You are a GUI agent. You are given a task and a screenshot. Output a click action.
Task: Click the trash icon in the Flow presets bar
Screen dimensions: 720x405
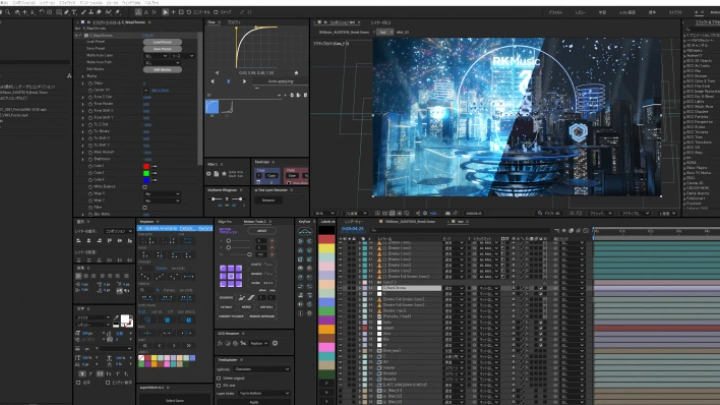point(305,95)
